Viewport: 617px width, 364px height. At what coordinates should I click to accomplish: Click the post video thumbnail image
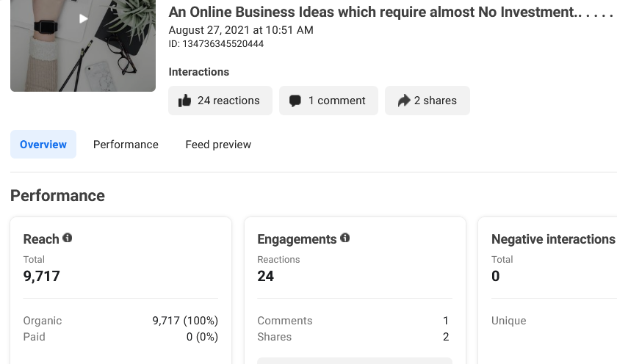tap(83, 45)
